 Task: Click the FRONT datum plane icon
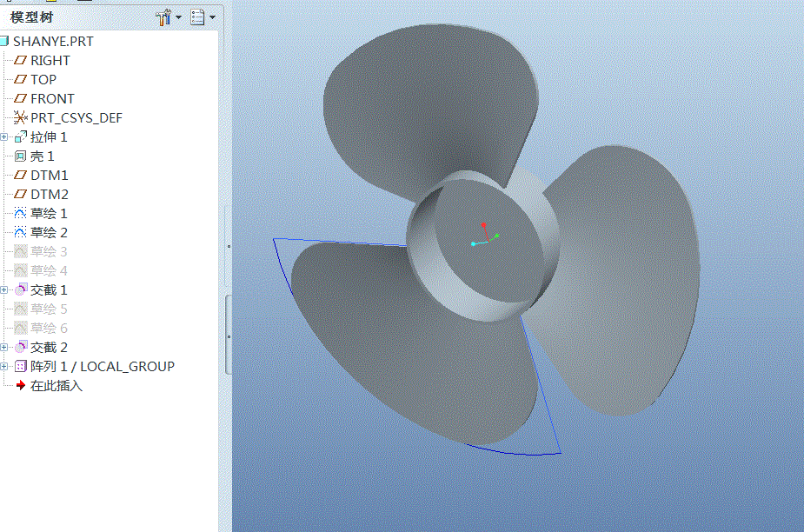click(20, 98)
